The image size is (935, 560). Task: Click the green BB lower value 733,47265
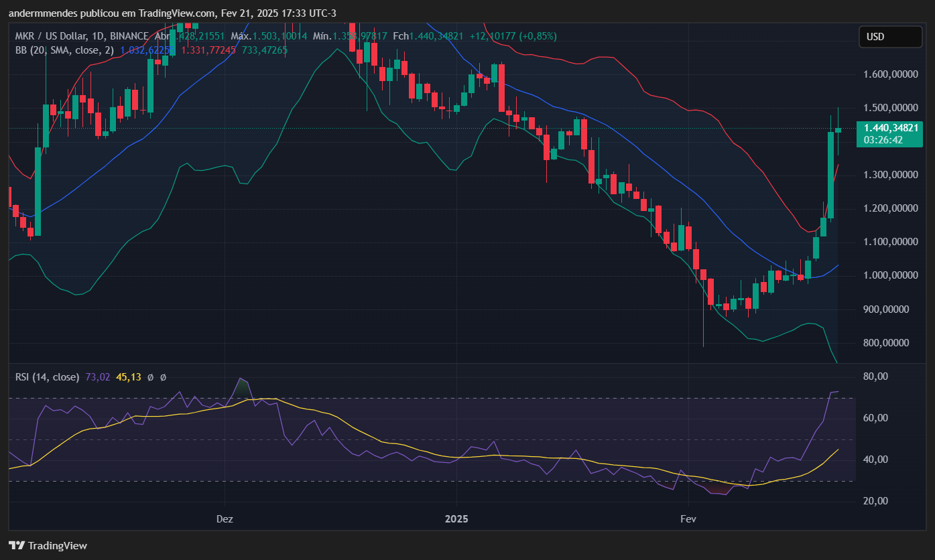pos(265,50)
